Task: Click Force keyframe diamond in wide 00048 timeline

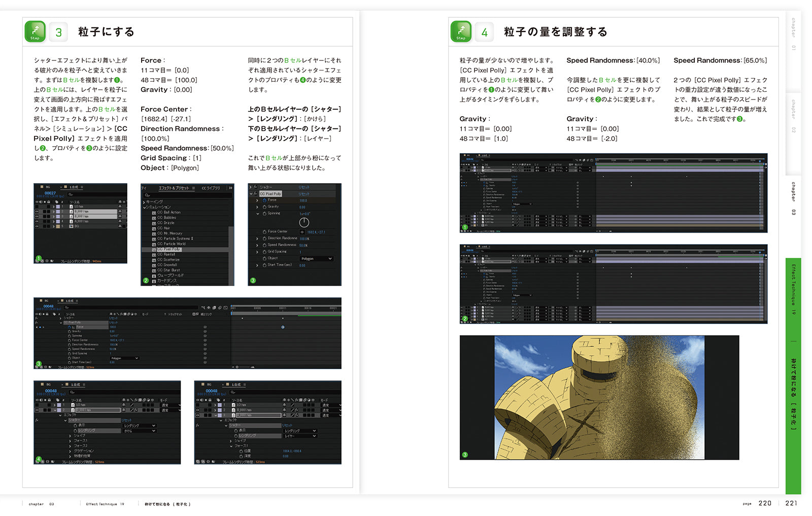Action: (283, 327)
